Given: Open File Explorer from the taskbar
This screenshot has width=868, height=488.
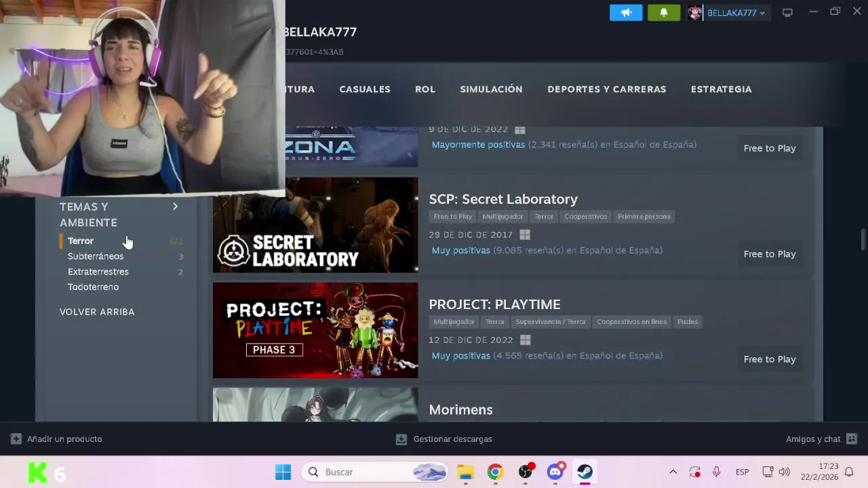Looking at the screenshot, I should 465,472.
